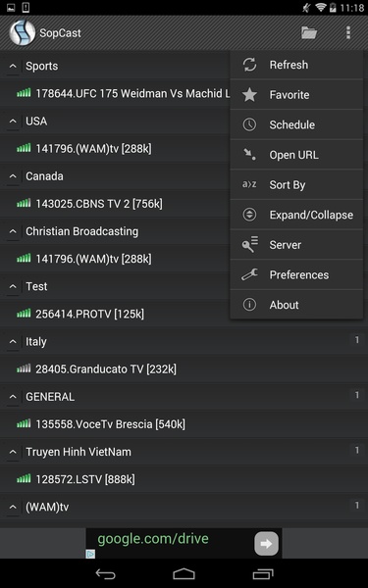Viewport: 368px width, 588px height.
Task: Tap the Android home navigation button
Action: click(x=184, y=574)
